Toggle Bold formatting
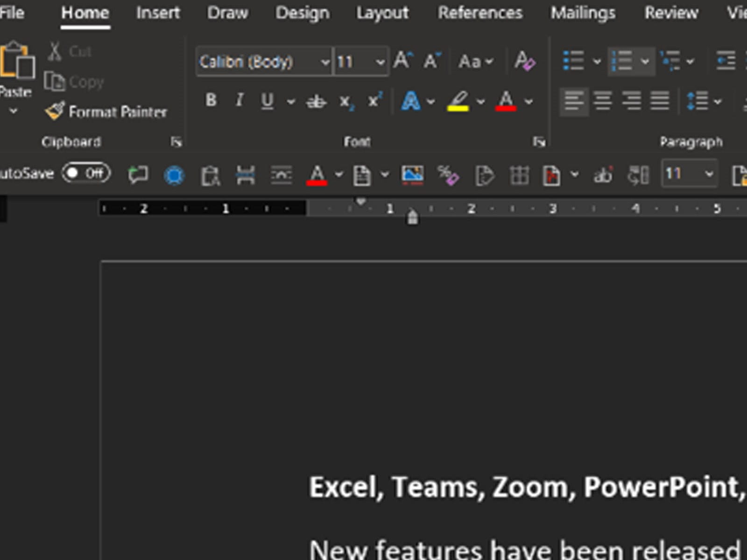This screenshot has width=747, height=560. tap(211, 100)
